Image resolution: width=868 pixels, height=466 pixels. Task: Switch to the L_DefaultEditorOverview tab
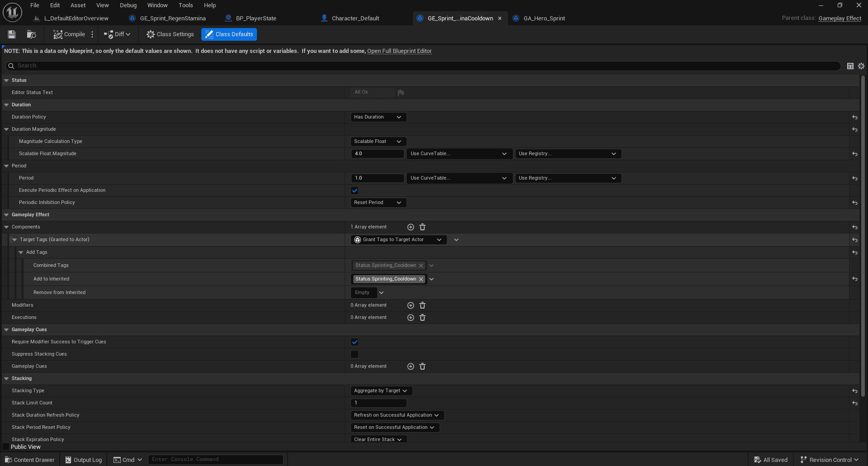(x=72, y=19)
